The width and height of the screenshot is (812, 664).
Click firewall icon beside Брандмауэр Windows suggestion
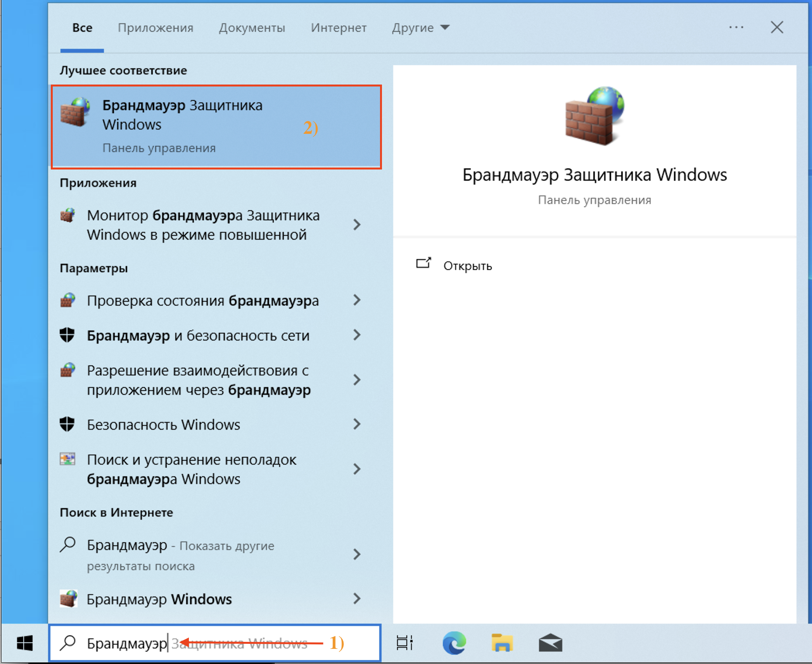click(x=69, y=598)
